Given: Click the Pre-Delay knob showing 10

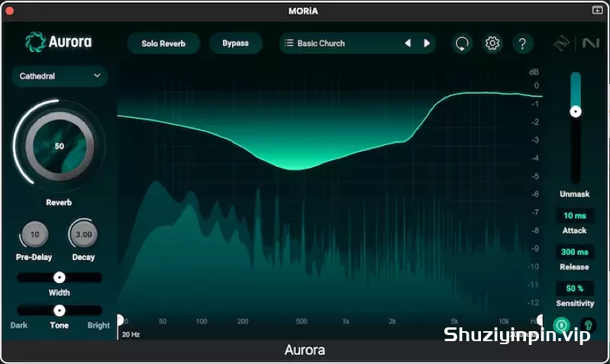Looking at the screenshot, I should [x=34, y=234].
